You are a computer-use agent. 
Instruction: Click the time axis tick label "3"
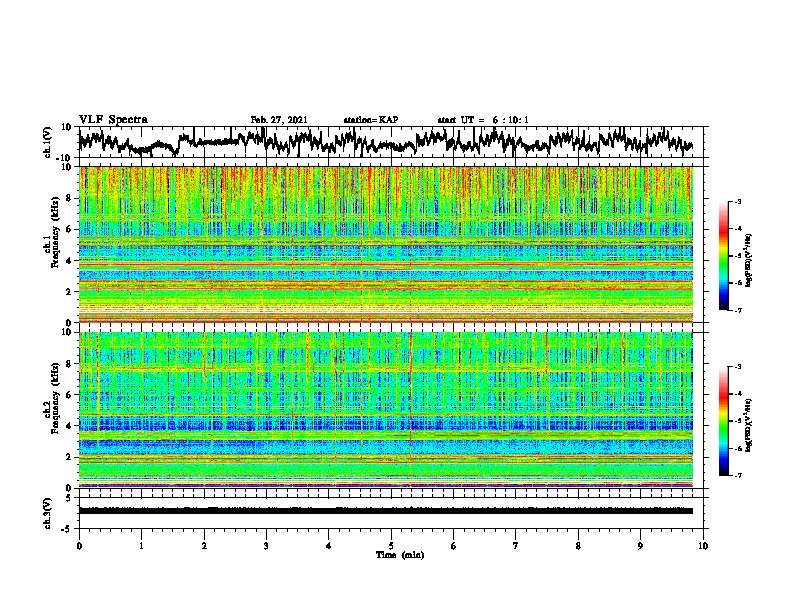tap(266, 546)
